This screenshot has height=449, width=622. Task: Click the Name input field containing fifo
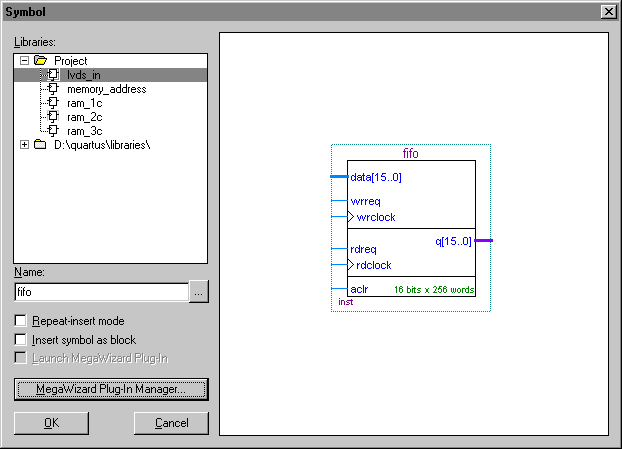tap(100, 292)
